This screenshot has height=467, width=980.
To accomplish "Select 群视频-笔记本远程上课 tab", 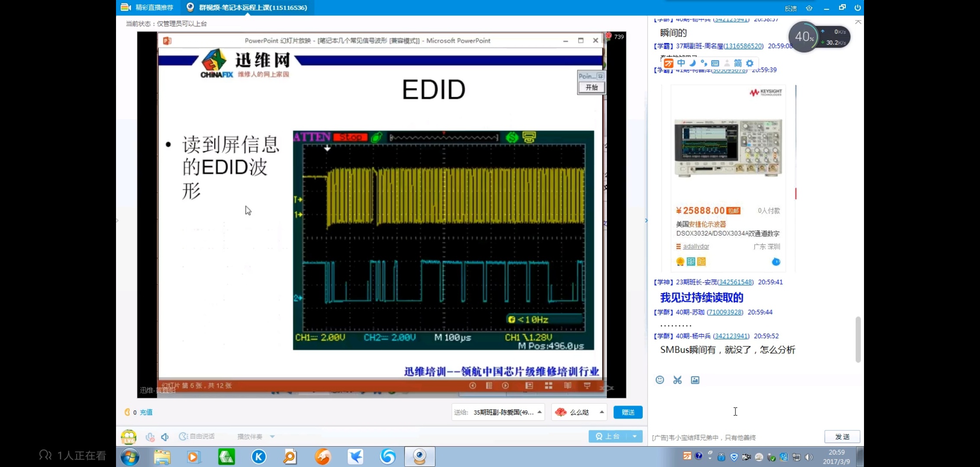I will point(248,7).
